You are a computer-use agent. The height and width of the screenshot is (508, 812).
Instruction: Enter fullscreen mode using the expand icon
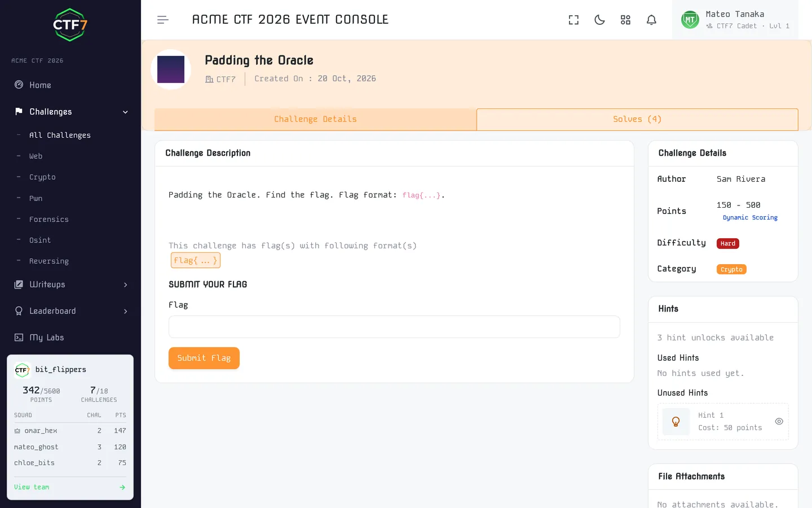(x=573, y=20)
